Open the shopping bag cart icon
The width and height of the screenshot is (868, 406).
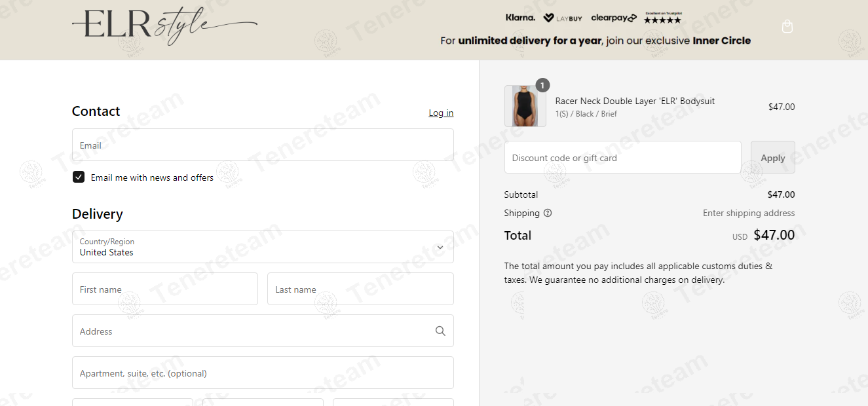pos(787,27)
